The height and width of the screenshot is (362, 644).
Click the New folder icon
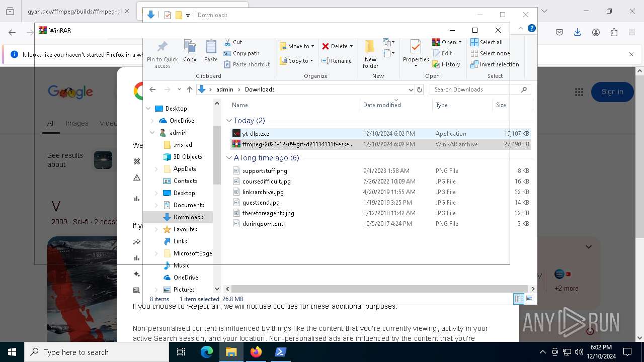pyautogui.click(x=370, y=54)
